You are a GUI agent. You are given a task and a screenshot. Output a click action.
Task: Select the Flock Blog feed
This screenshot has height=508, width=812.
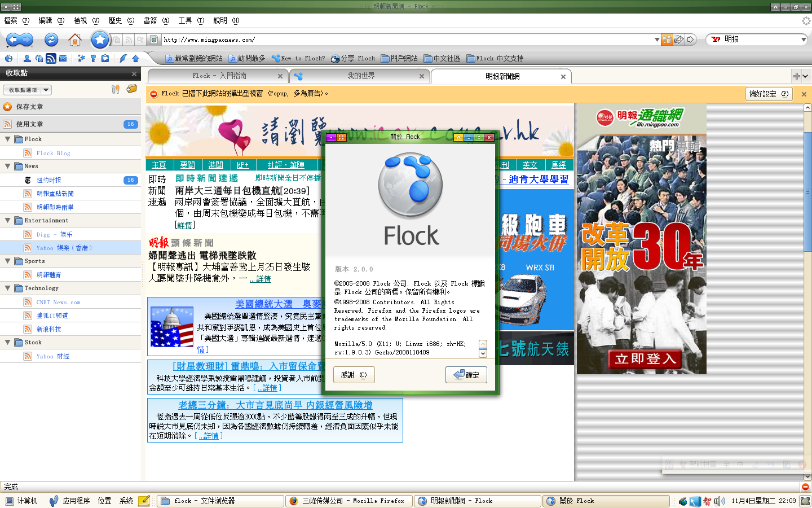coord(53,154)
